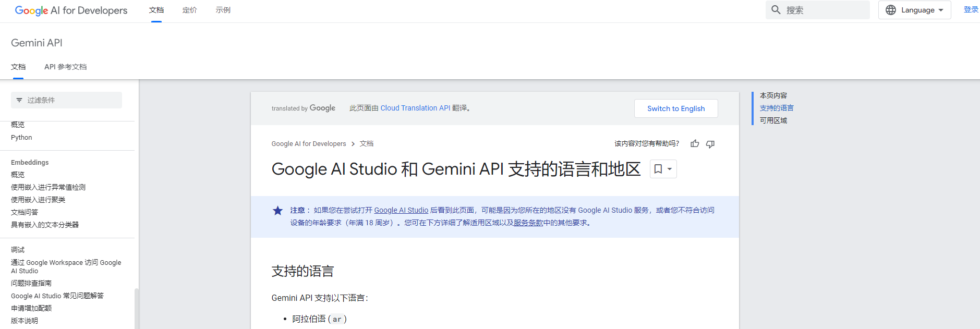980x329 pixels.
Task: Click the thumbs down not helpful icon
Action: point(710,144)
